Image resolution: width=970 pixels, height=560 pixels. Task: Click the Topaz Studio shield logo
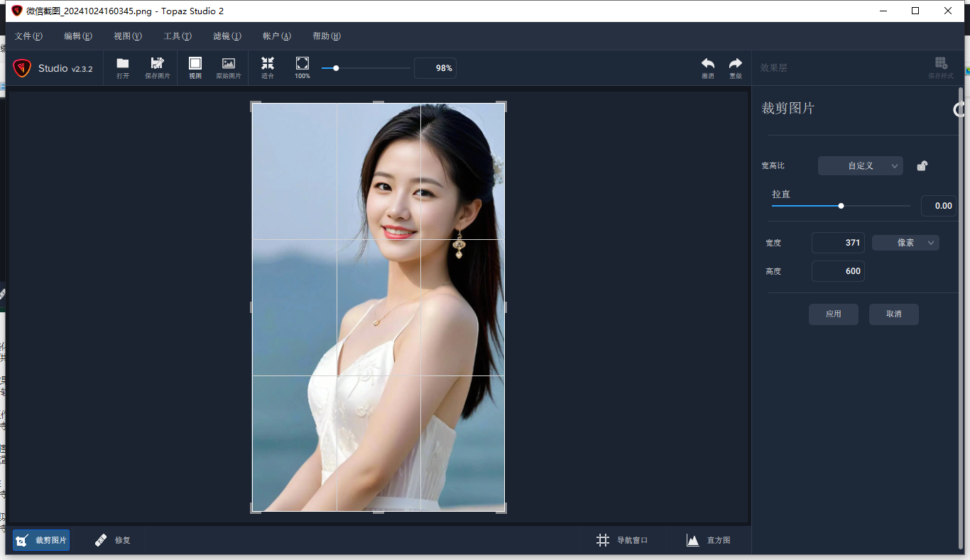[22, 68]
